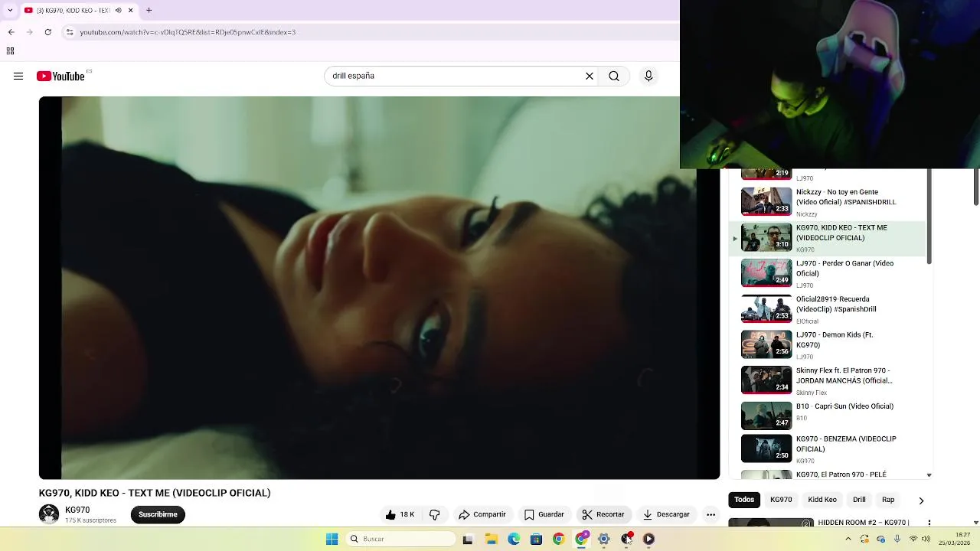
Task: Clear the search box with the X
Action: tap(590, 76)
